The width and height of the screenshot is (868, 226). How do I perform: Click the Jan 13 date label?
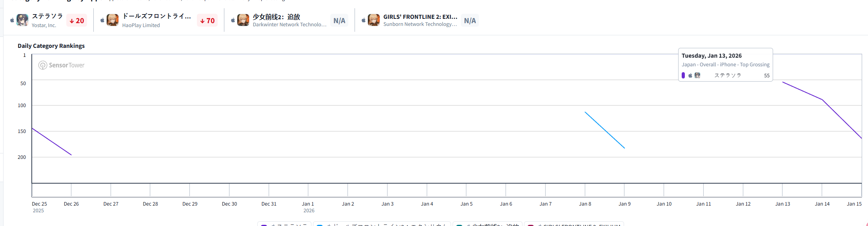click(x=783, y=204)
